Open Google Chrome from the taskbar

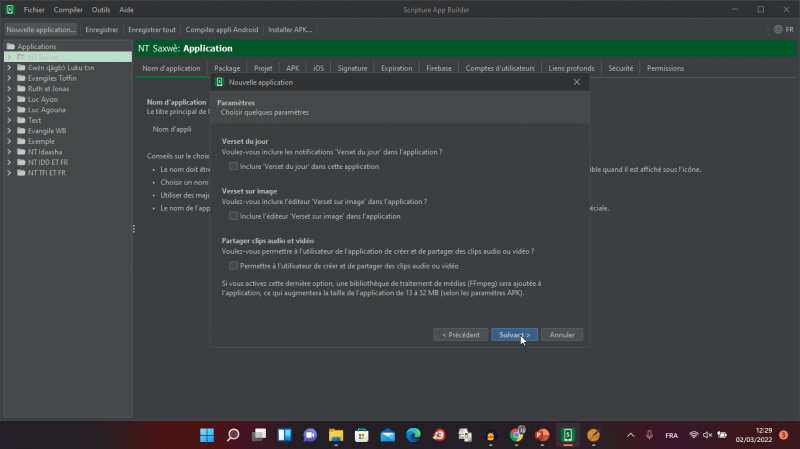(517, 435)
